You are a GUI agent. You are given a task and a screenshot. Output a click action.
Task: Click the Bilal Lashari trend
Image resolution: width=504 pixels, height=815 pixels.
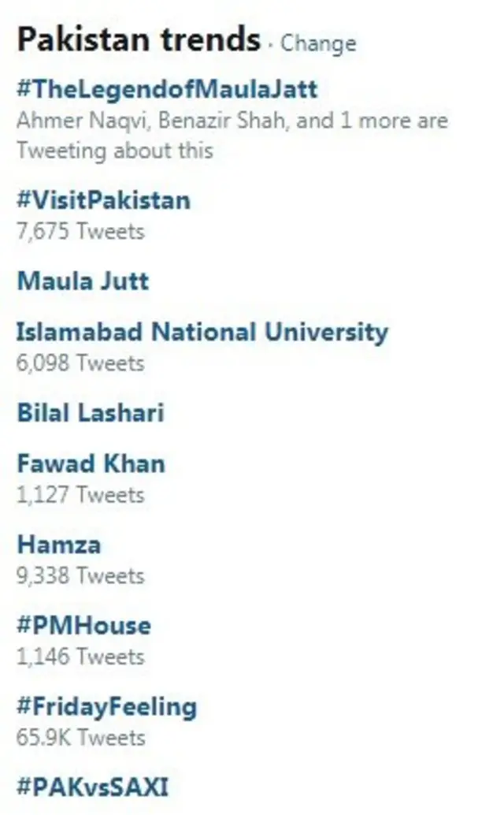90,412
